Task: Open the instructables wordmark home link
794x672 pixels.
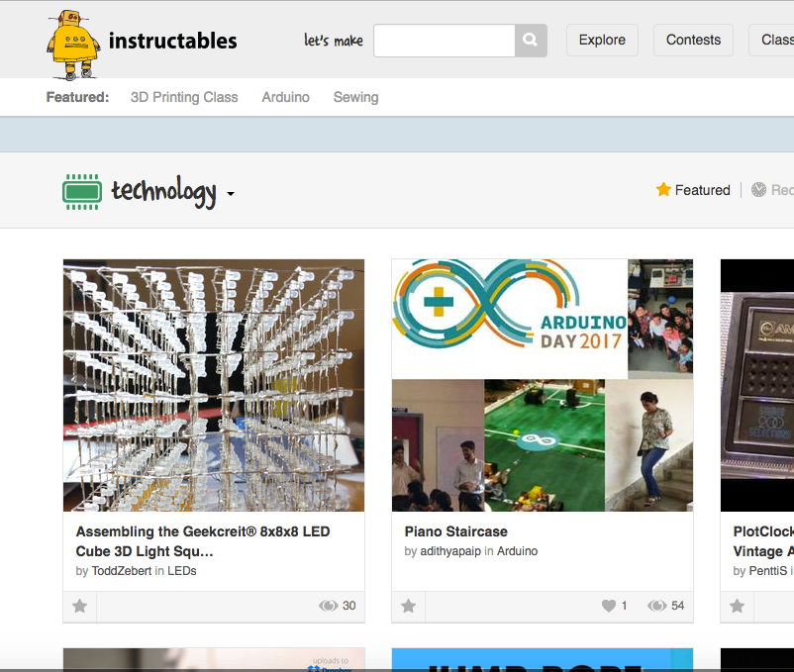Action: (x=172, y=41)
